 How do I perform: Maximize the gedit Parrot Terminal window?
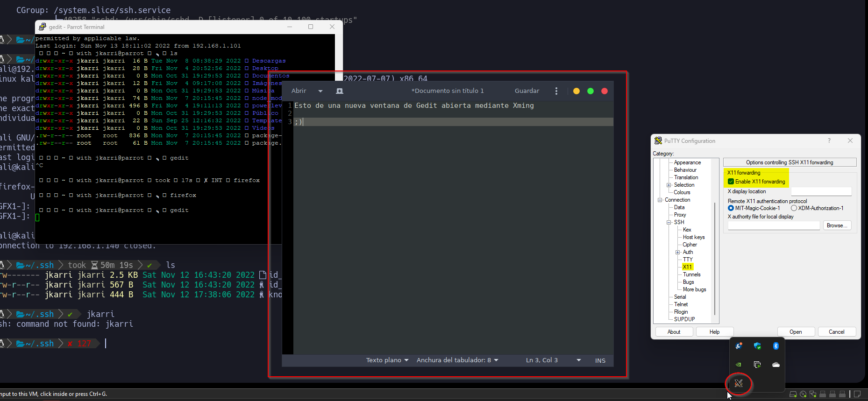pos(311,27)
